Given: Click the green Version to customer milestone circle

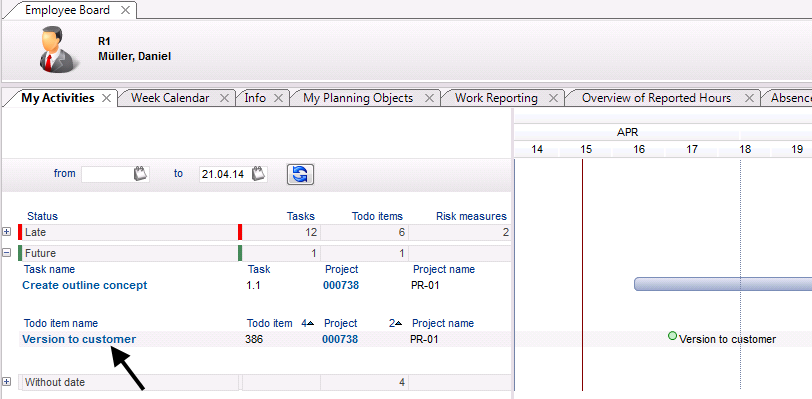Looking at the screenshot, I should 672,336.
